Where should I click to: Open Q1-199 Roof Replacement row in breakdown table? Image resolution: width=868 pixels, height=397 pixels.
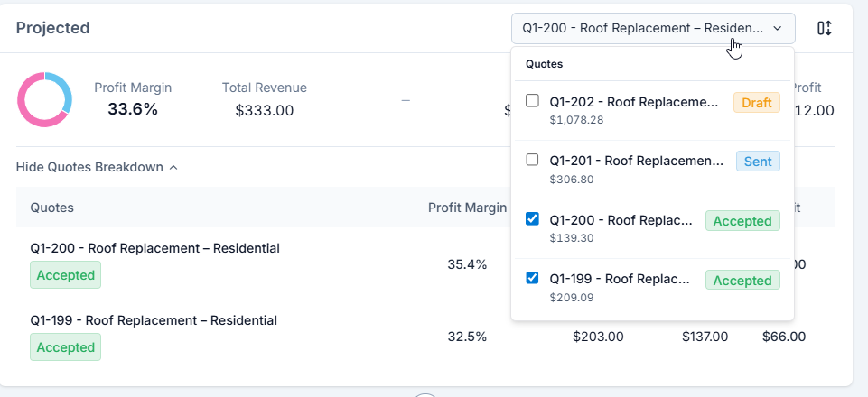click(x=154, y=320)
